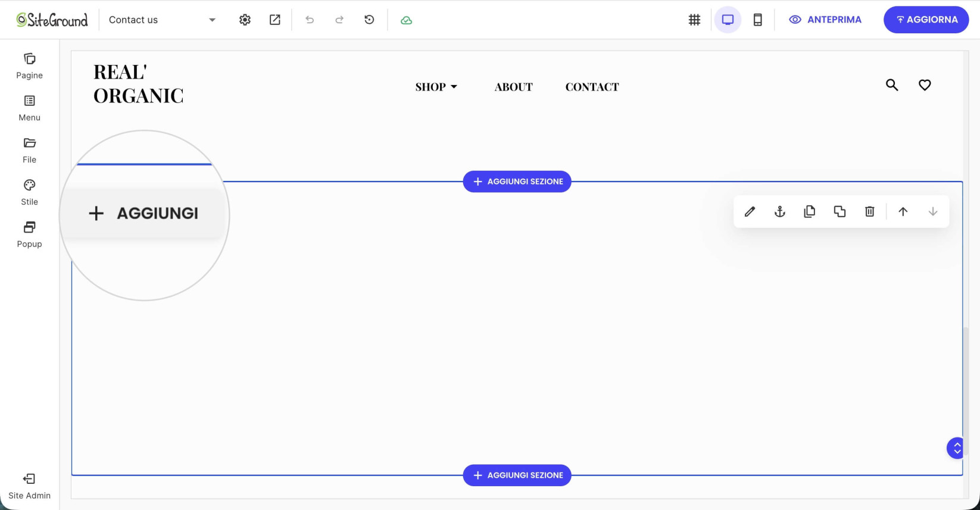Click the wishlist heart icon

pos(925,85)
